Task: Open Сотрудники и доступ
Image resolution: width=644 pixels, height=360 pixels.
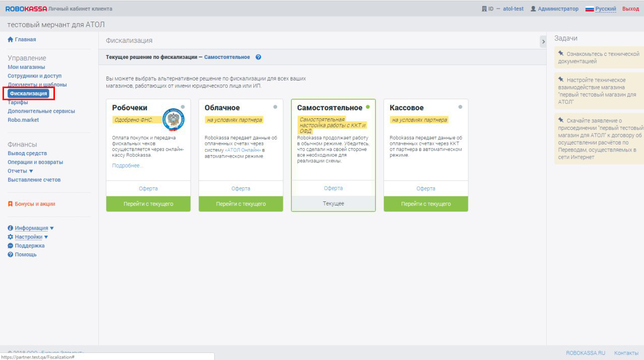Action: point(35,76)
